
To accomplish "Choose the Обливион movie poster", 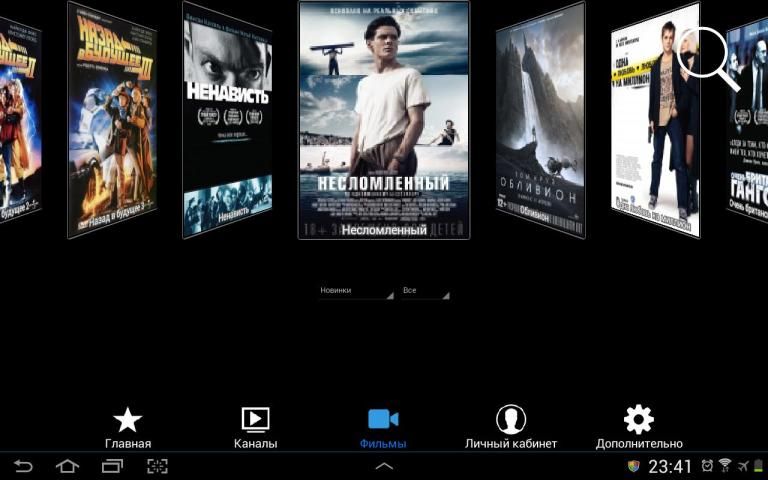I will point(540,120).
